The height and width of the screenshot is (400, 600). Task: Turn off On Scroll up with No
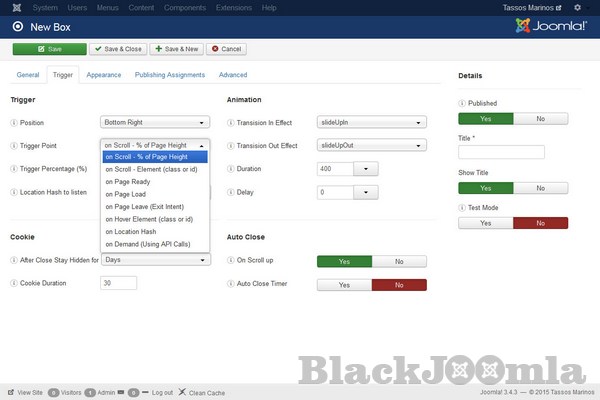point(399,261)
